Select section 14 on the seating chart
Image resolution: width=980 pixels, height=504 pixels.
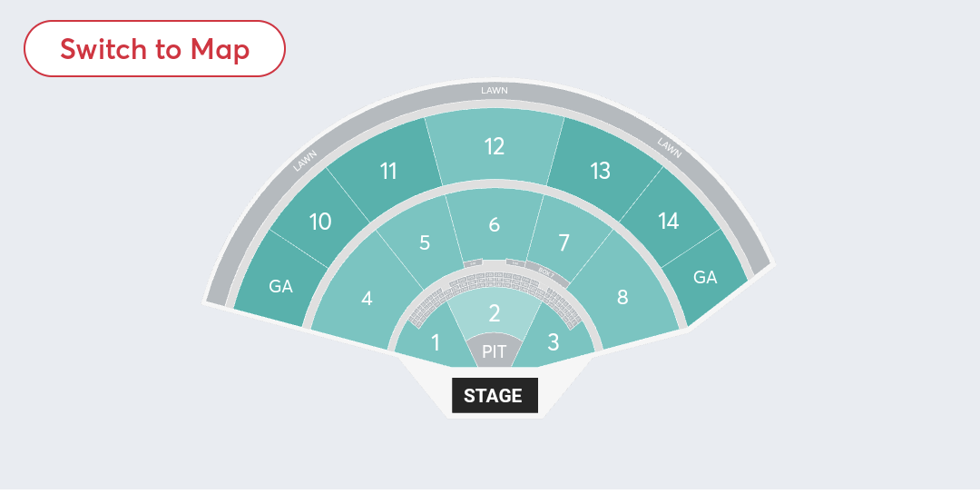click(x=669, y=222)
